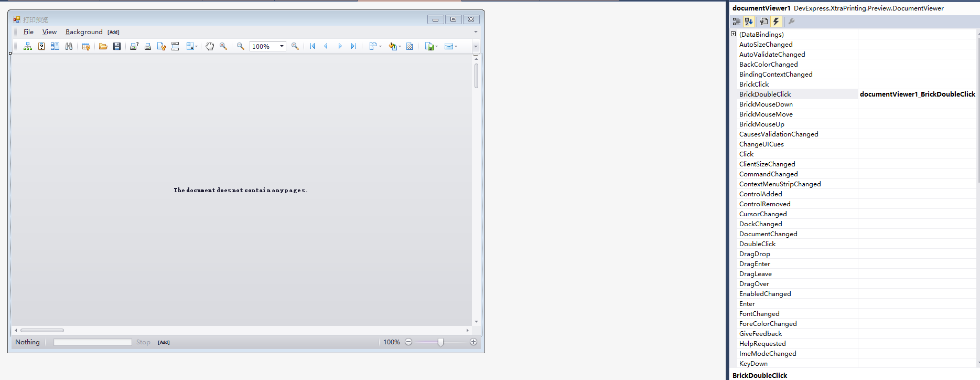
Task: Click the zoom slider thumb in status bar
Action: 440,342
